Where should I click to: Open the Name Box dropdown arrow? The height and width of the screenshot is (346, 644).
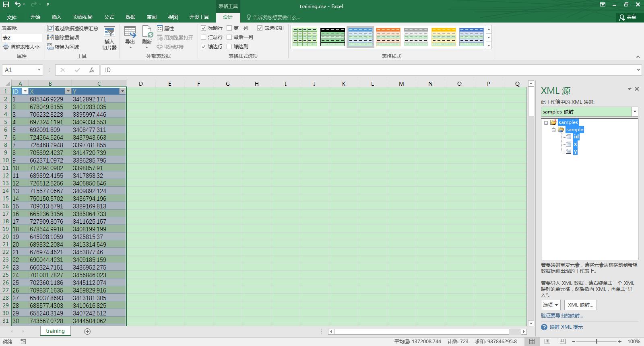[39, 70]
